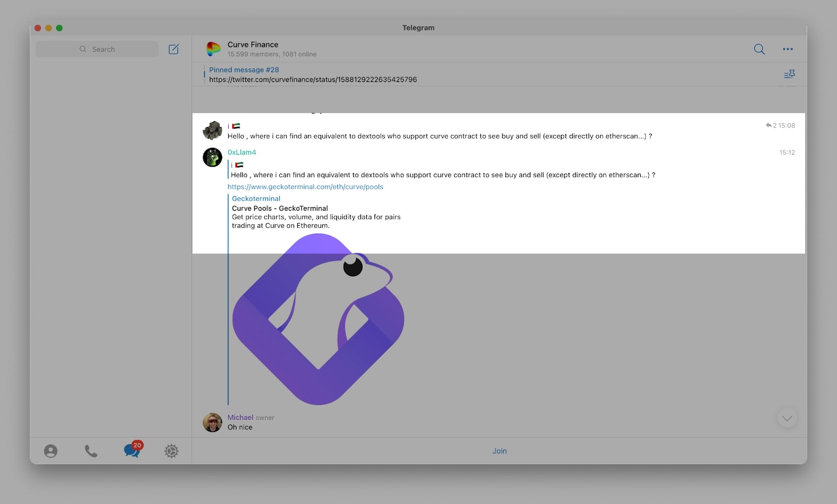
Task: Open Michael owner profile name
Action: 240,417
